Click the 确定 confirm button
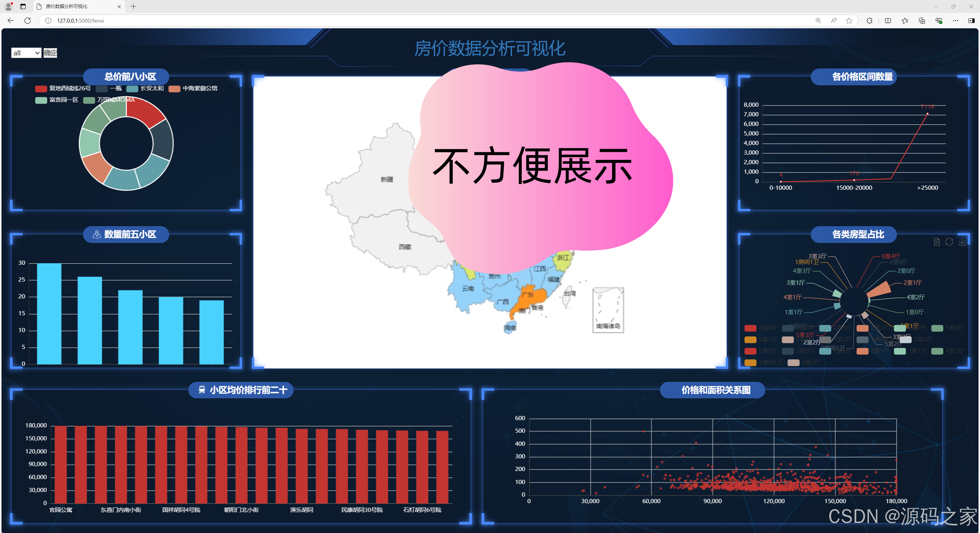The image size is (980, 533). (x=50, y=53)
